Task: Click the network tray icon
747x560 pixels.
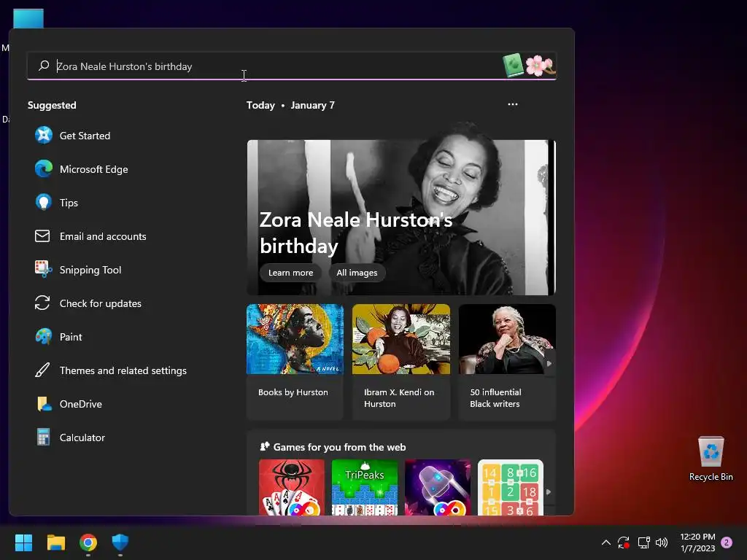Action: click(x=643, y=542)
